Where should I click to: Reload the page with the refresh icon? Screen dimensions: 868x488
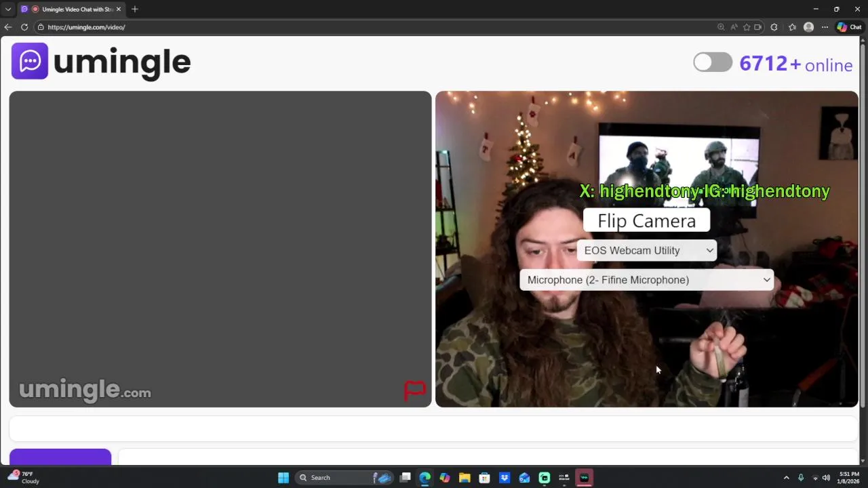[24, 27]
